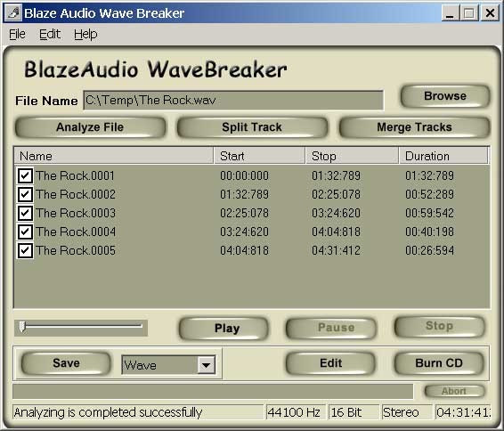Screen dimensions: 504x431
Task: Open the Wave format dropdown arrow
Action: (x=206, y=365)
